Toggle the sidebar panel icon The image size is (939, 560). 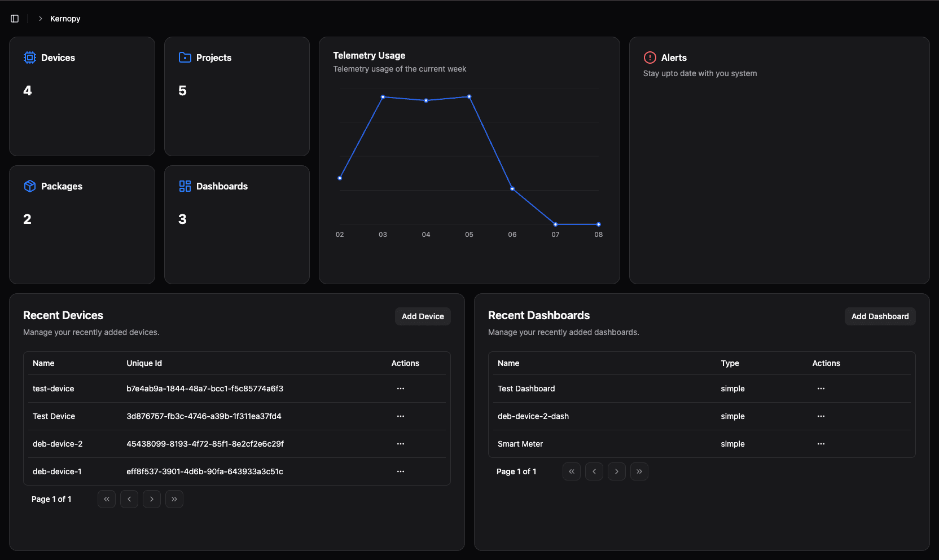(x=14, y=18)
